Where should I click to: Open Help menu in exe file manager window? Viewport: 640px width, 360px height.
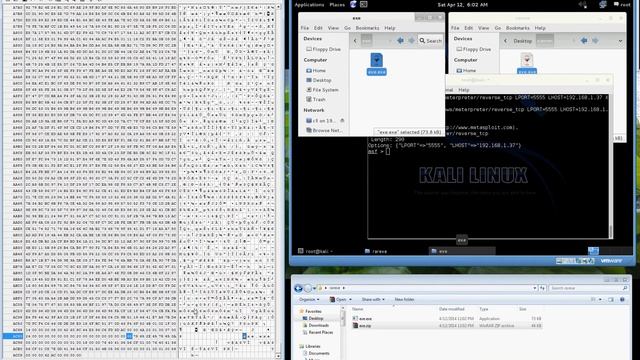(x=390, y=28)
